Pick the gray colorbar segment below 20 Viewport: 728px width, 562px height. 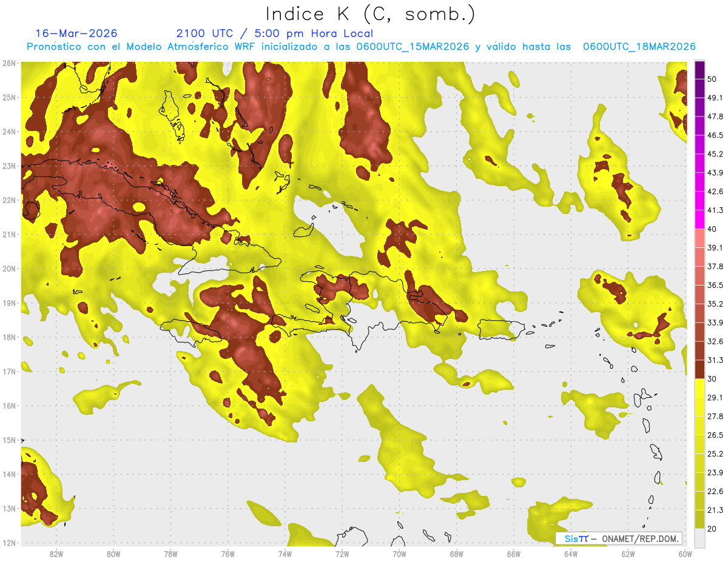coord(699,537)
